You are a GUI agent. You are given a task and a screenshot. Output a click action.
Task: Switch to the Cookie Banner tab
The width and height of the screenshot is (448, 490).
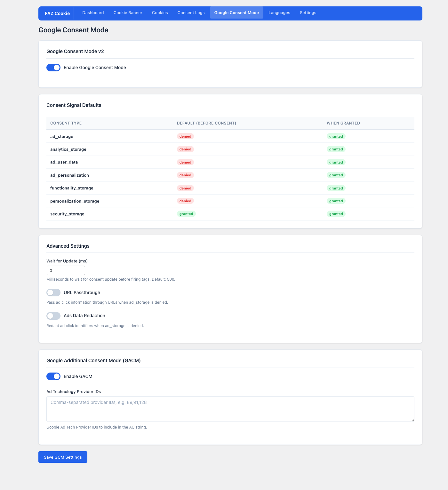[128, 13]
